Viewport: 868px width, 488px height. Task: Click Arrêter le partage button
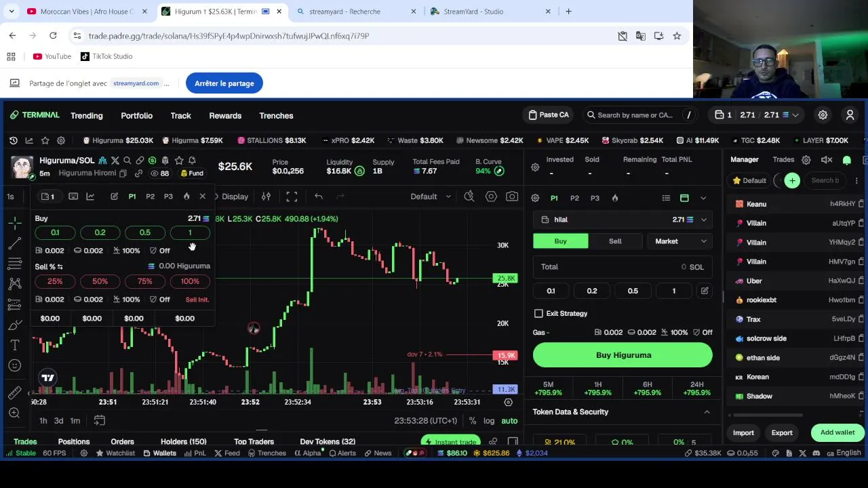tap(224, 83)
